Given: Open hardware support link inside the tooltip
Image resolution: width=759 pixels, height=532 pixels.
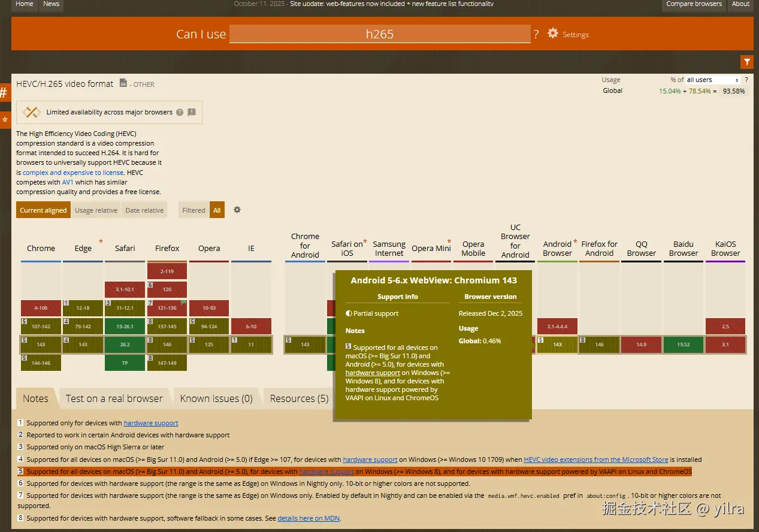Looking at the screenshot, I should coord(373,373).
